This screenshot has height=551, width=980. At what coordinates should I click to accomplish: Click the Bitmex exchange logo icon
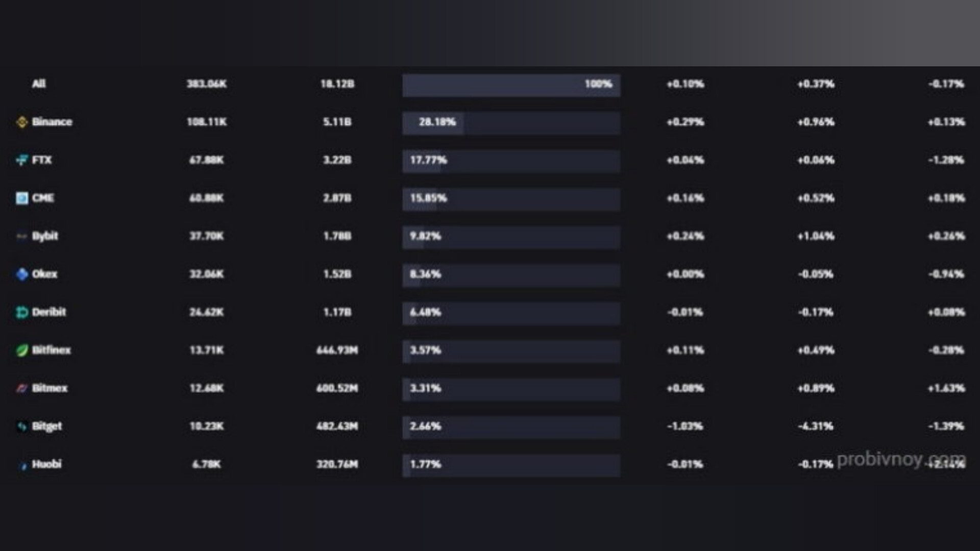point(21,388)
